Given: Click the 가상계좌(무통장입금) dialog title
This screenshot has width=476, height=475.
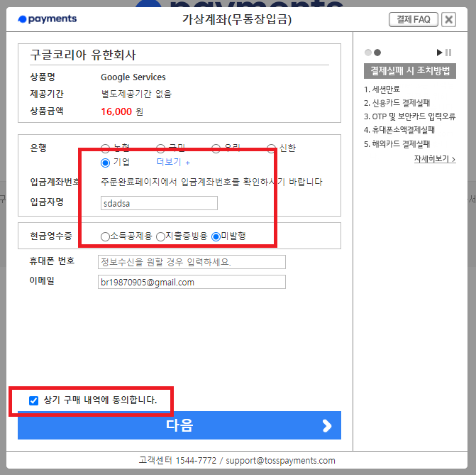Looking at the screenshot, I should point(237,19).
